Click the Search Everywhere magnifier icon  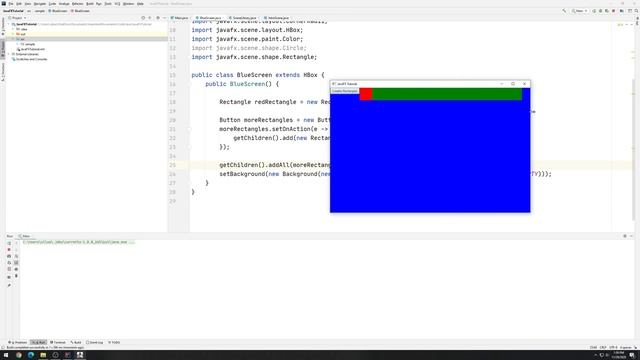click(x=636, y=11)
